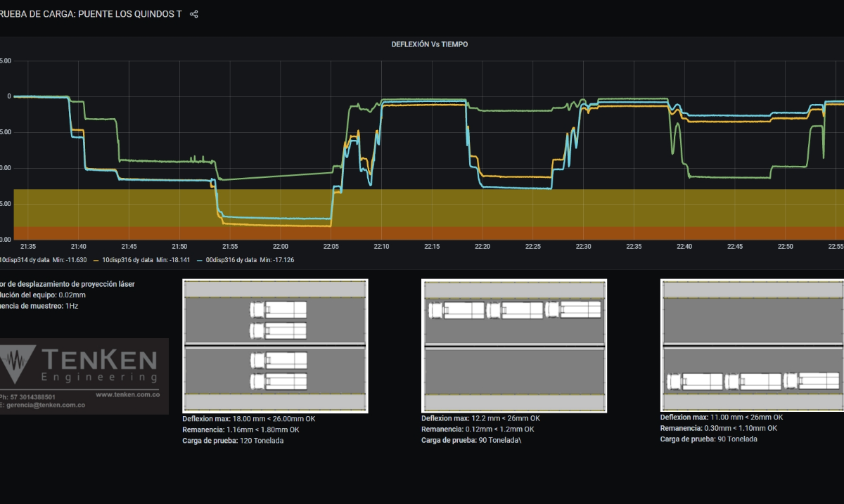Click the 22:50 time axis label
844x504 pixels.
785,247
